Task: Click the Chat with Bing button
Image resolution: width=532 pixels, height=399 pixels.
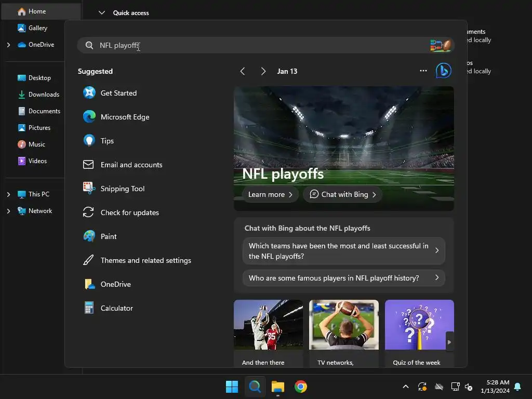Action: (342, 194)
